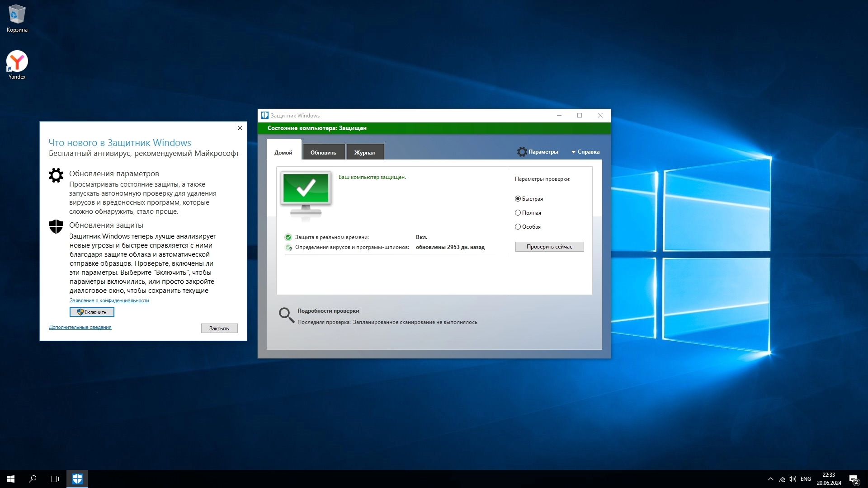Open the Заявление о конфиденциальности link

109,300
